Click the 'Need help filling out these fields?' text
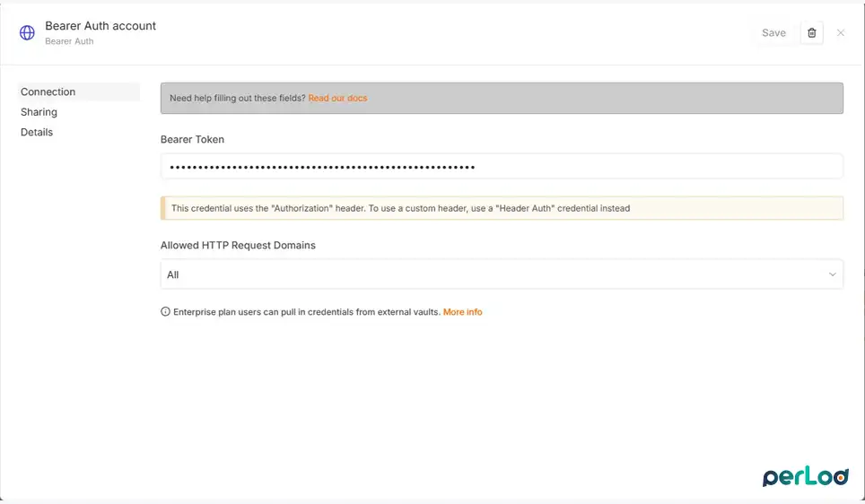 pyautogui.click(x=237, y=98)
